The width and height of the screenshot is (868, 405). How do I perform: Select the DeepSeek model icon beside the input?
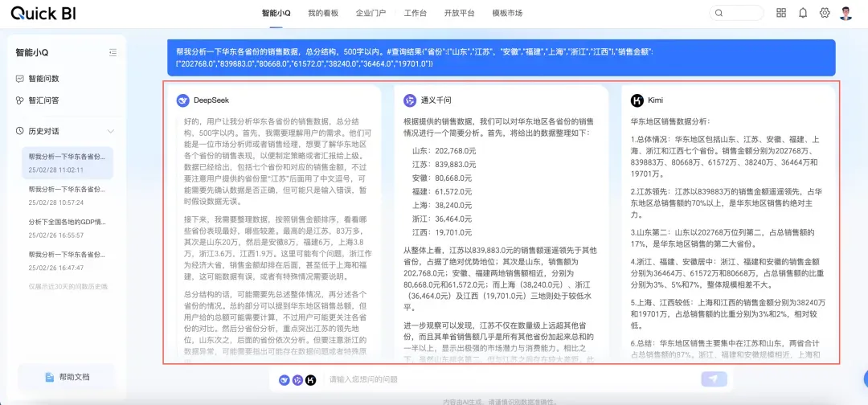point(285,379)
